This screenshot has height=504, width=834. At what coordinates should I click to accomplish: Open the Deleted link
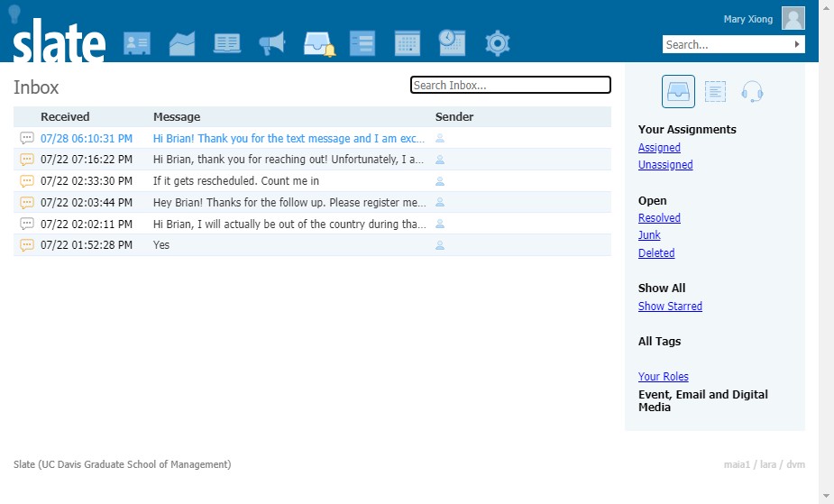click(x=656, y=253)
